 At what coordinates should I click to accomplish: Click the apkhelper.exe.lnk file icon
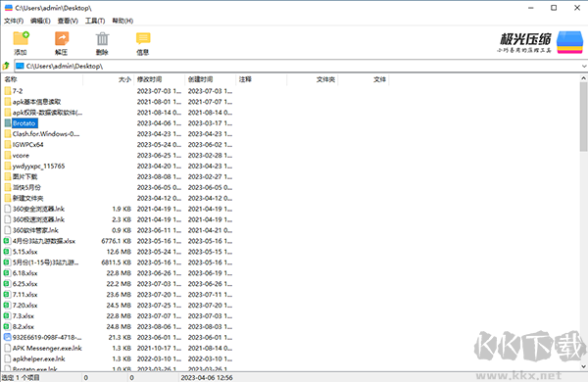8,358
